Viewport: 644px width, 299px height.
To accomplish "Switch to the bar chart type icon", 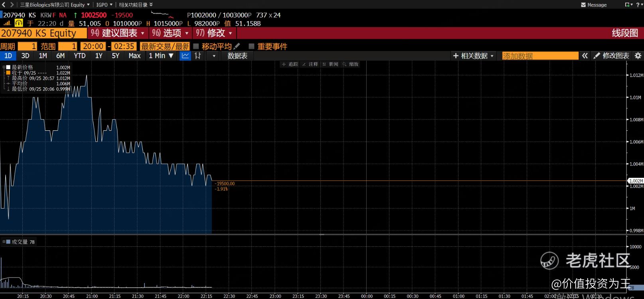I will click(198, 56).
